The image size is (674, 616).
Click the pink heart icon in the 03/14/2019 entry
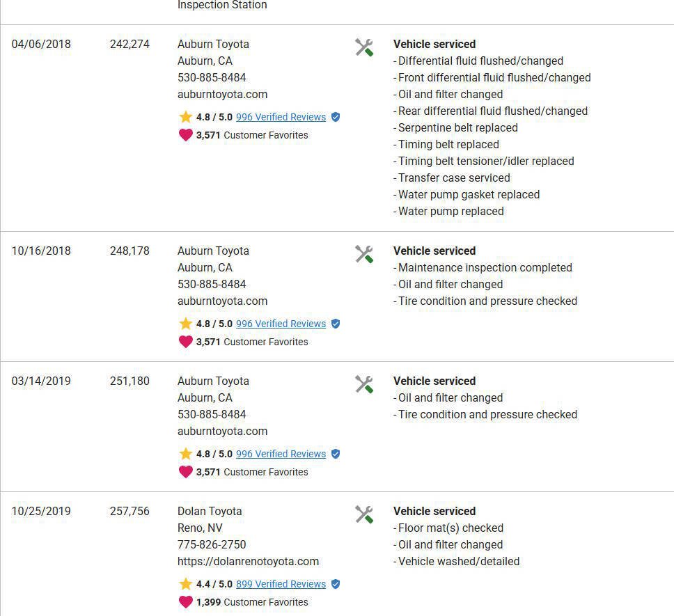(185, 472)
